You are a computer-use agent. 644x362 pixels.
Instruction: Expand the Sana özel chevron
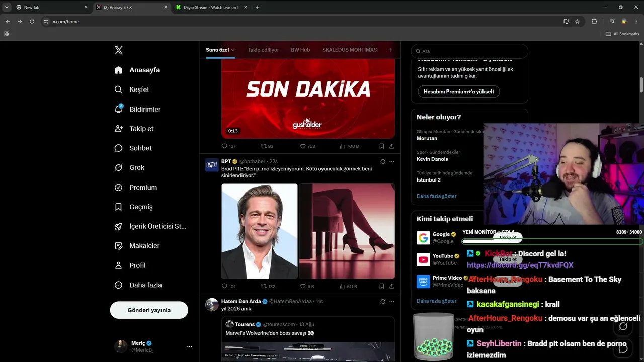point(233,50)
